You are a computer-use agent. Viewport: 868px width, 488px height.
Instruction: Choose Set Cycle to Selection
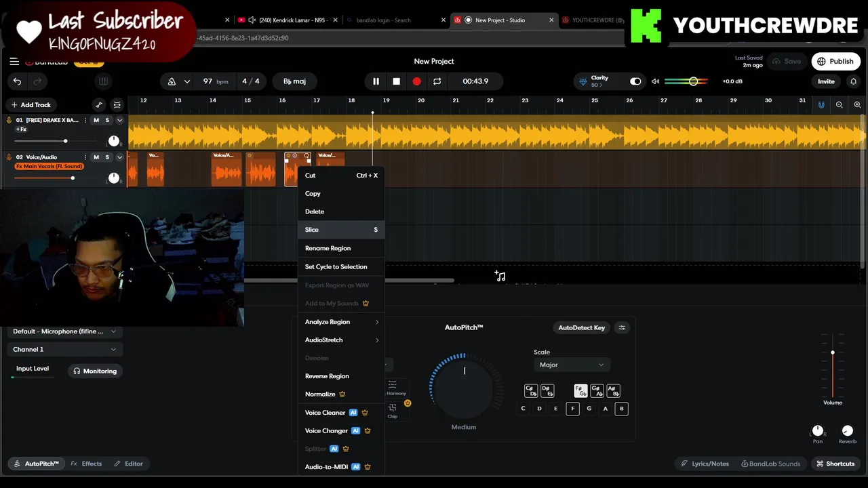coord(341,267)
